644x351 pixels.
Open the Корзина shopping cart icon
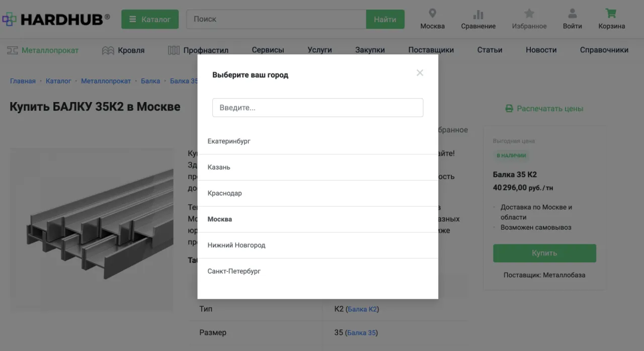click(x=611, y=14)
